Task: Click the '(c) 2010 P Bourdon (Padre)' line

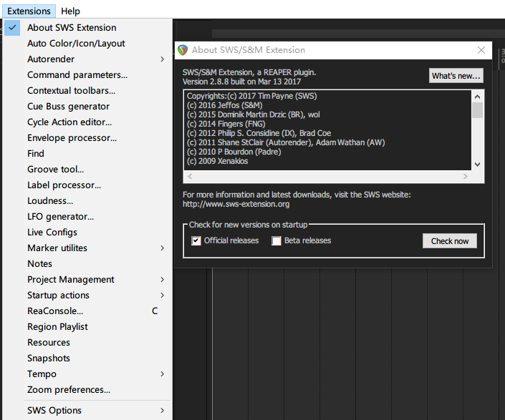Action: tap(234, 152)
